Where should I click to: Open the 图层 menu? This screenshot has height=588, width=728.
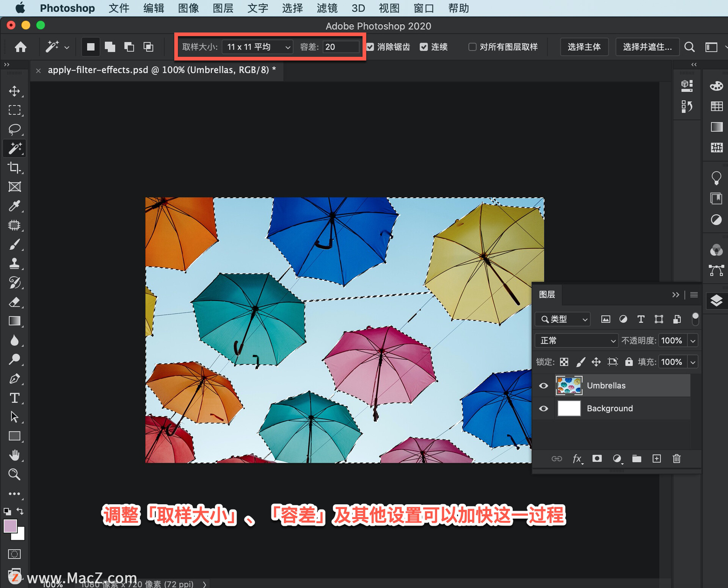pyautogui.click(x=223, y=8)
